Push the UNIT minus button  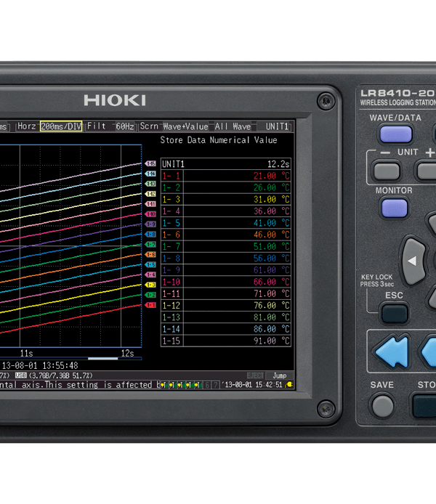click(387, 171)
